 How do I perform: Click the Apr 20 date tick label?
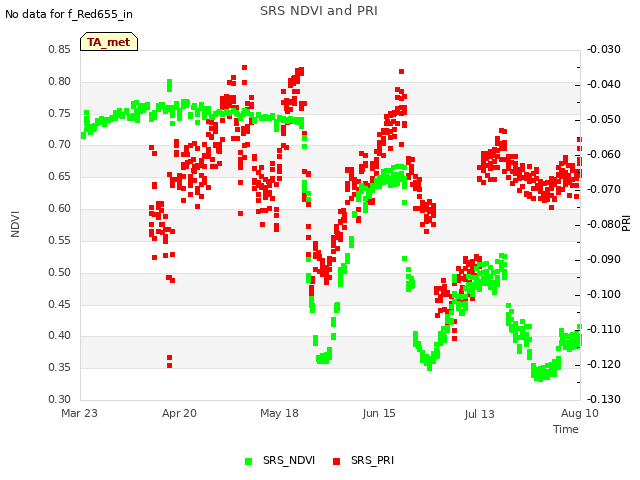[x=179, y=413]
